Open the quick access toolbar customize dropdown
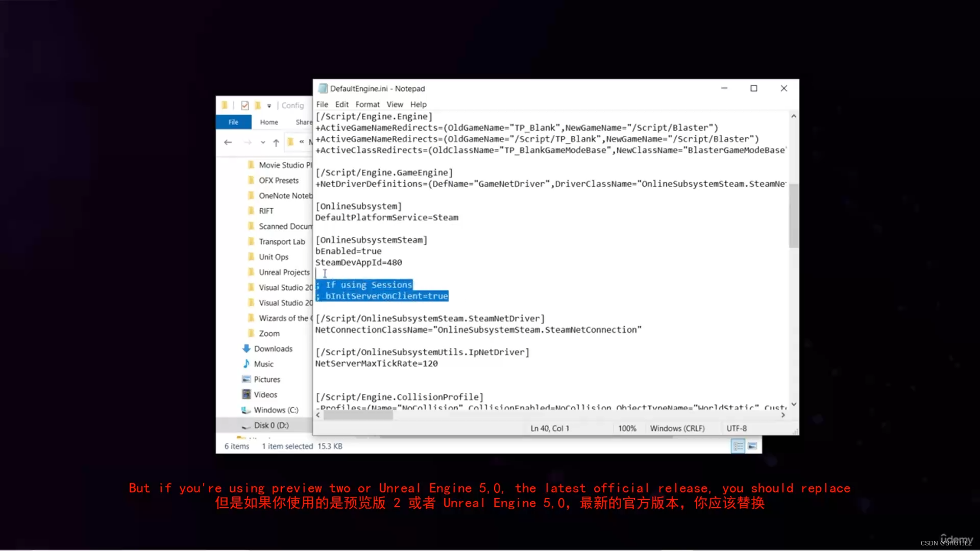Screen dimensions: 980x551 pos(269,105)
